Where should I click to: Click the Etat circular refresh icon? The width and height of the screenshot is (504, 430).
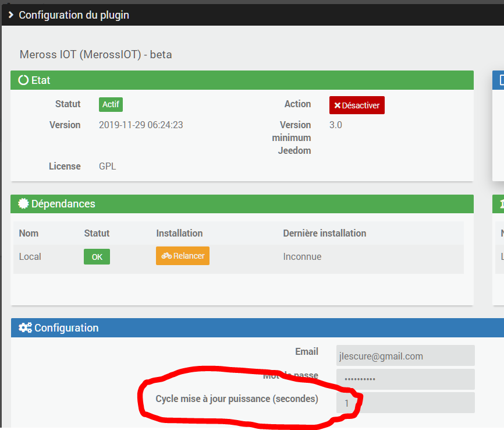click(x=23, y=80)
